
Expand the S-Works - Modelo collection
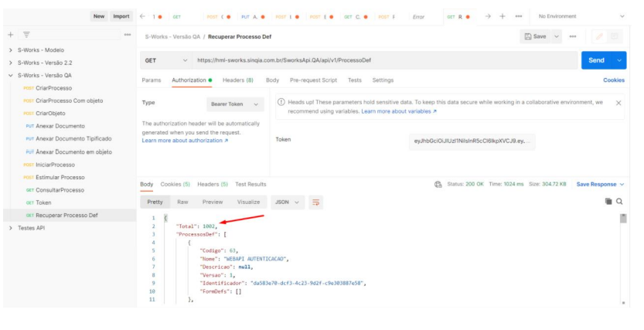(11, 50)
